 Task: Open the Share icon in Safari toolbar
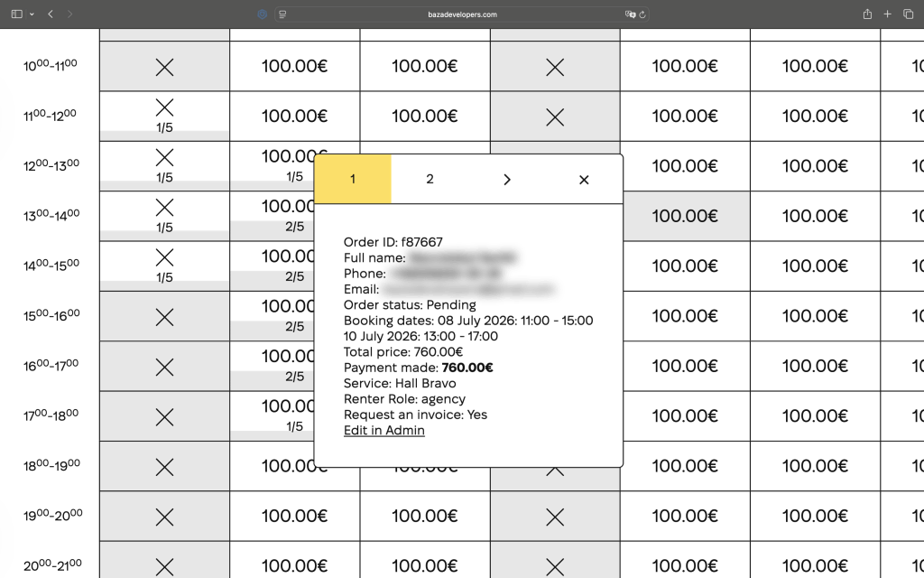point(867,14)
